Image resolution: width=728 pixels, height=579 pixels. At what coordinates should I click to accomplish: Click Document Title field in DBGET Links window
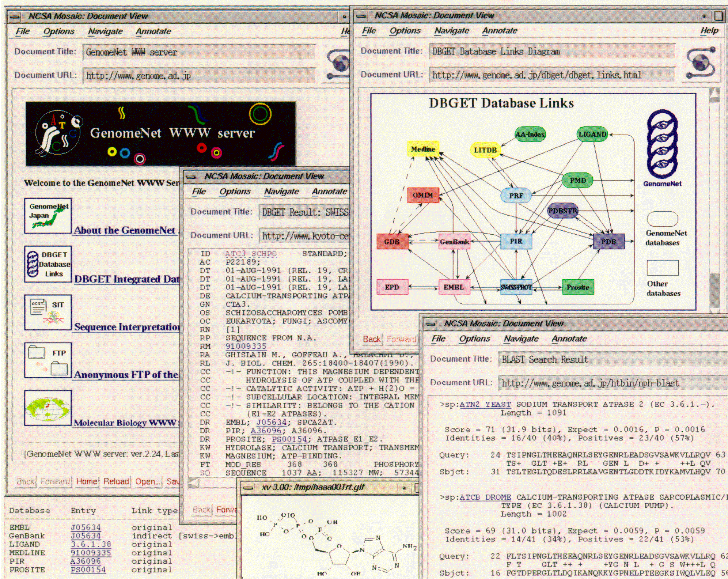click(x=552, y=52)
